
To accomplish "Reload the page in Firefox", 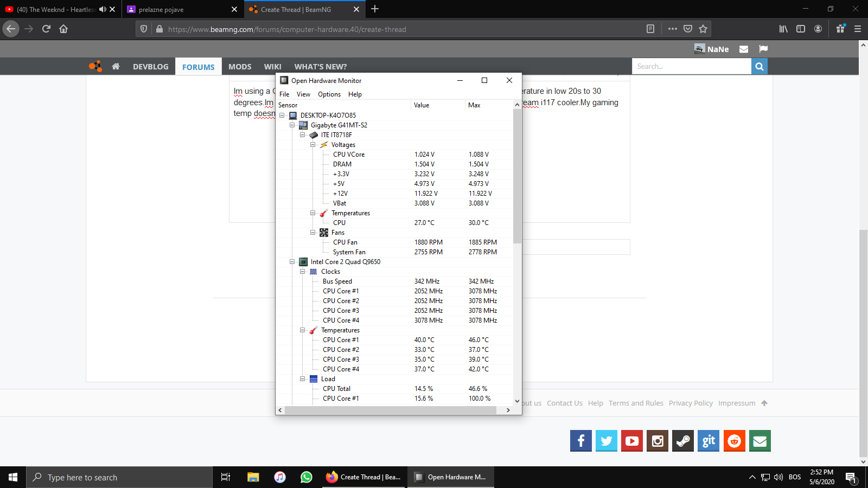I will (46, 29).
